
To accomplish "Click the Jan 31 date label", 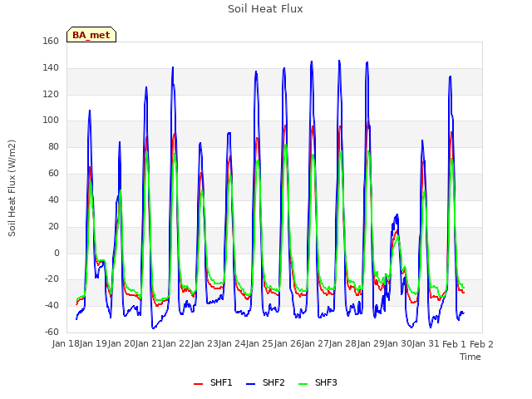I will point(426,344).
